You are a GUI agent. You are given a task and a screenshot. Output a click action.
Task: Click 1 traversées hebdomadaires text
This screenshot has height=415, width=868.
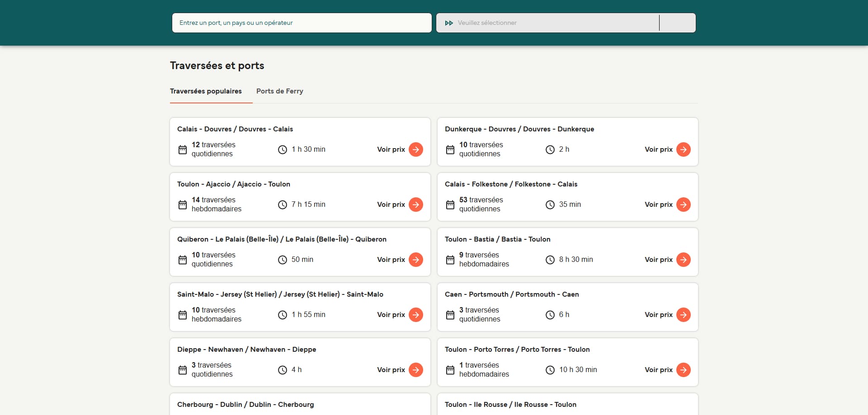(x=484, y=369)
